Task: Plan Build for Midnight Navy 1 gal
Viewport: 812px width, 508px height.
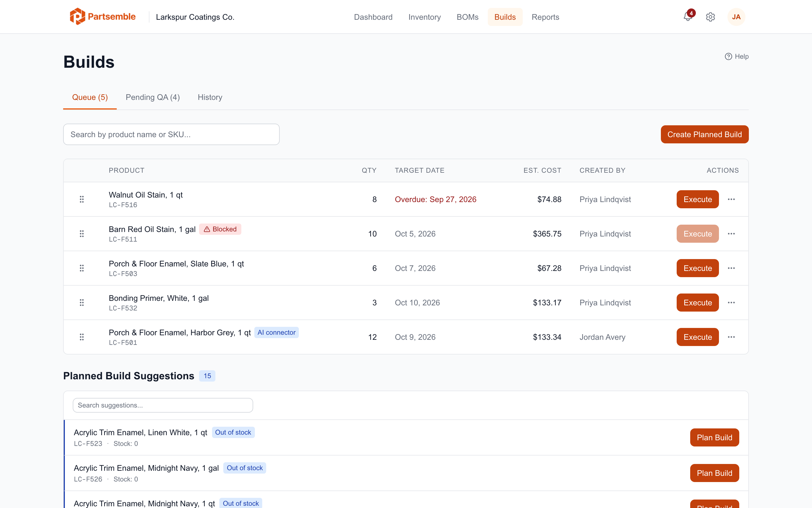Action: pos(714,473)
